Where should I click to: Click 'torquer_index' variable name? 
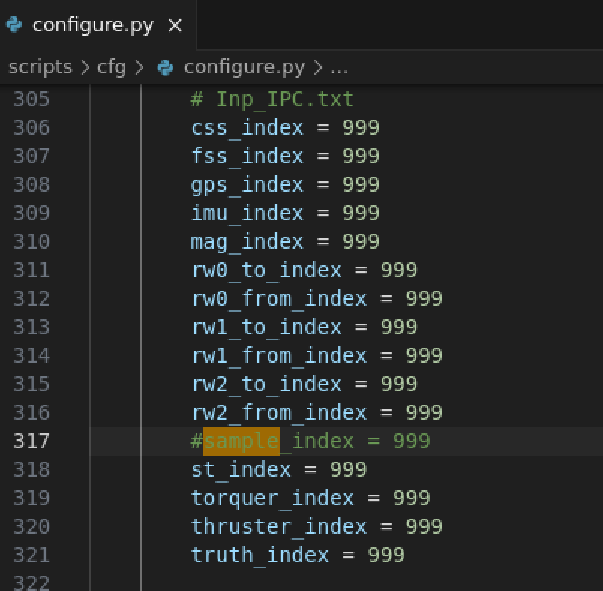click(272, 498)
